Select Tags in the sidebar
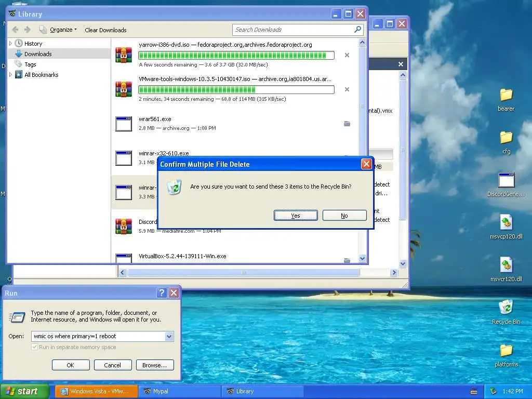The image size is (532, 399). 30,64
